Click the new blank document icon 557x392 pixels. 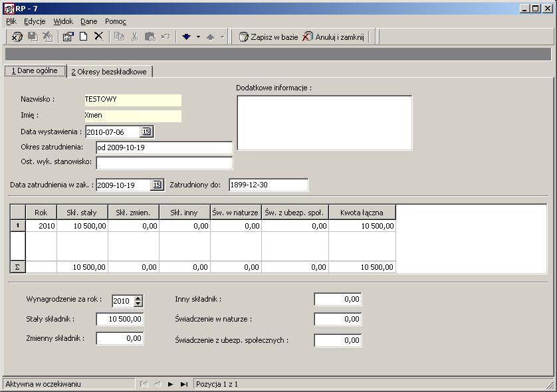coord(84,37)
